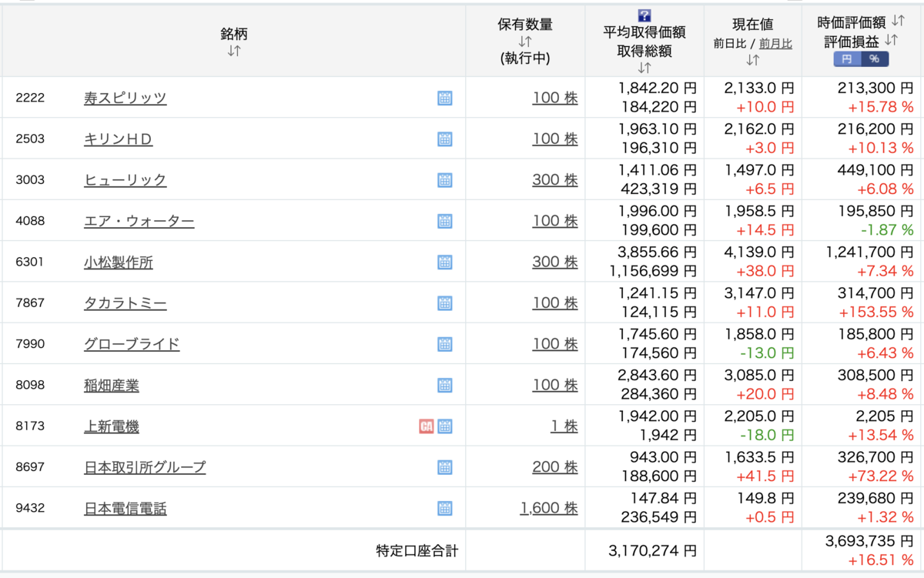Click 100 株 quantity for 寿スピリッツ
924x578 pixels.
point(554,98)
